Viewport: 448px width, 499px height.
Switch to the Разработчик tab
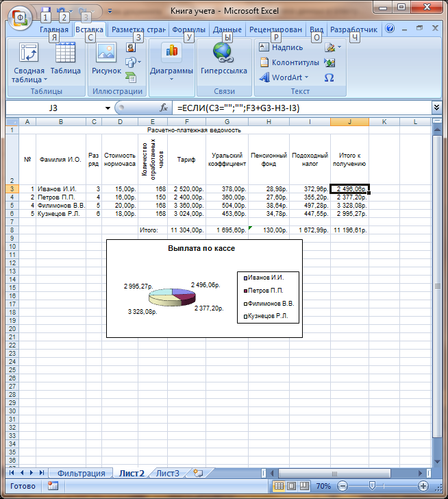(x=353, y=29)
